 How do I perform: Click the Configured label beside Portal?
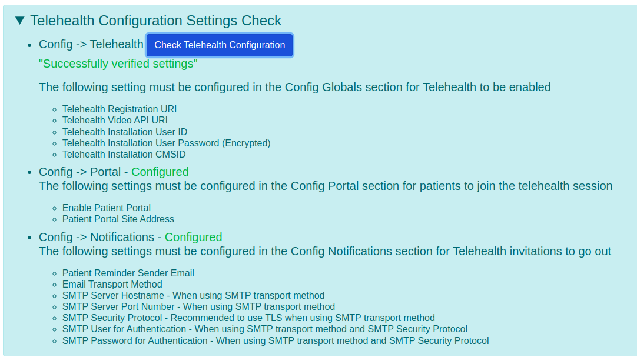pyautogui.click(x=160, y=172)
